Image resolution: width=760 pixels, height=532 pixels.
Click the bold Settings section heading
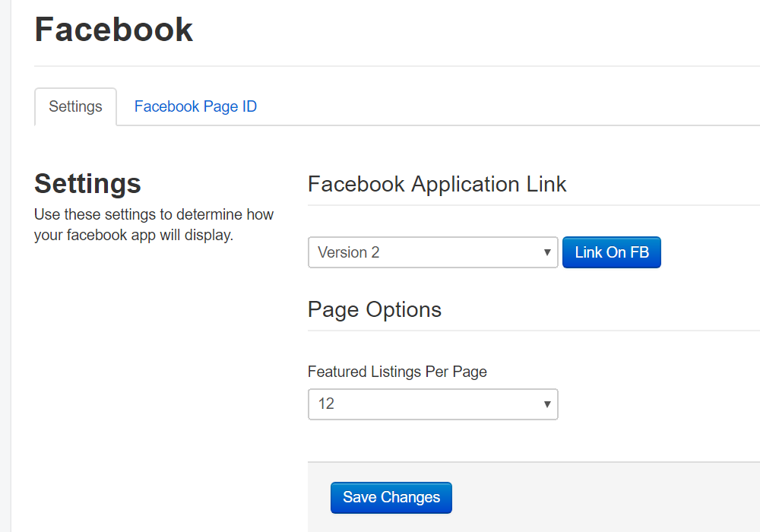pos(87,184)
